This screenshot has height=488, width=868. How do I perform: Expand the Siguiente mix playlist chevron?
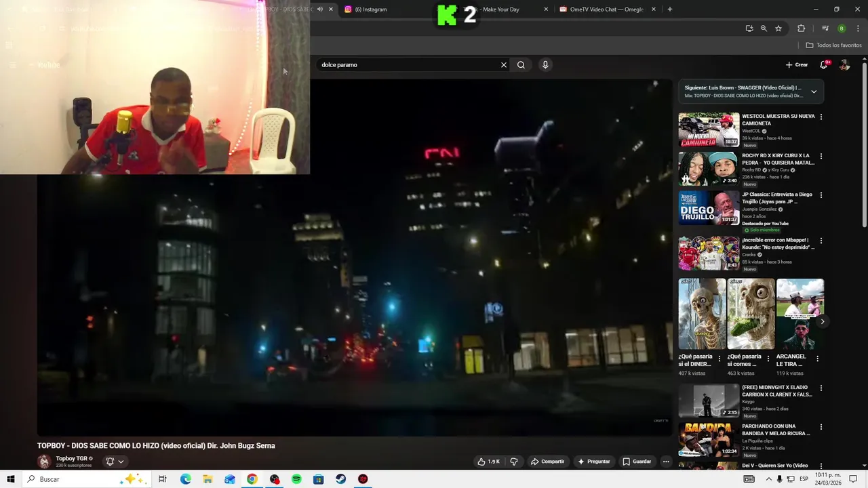(814, 91)
